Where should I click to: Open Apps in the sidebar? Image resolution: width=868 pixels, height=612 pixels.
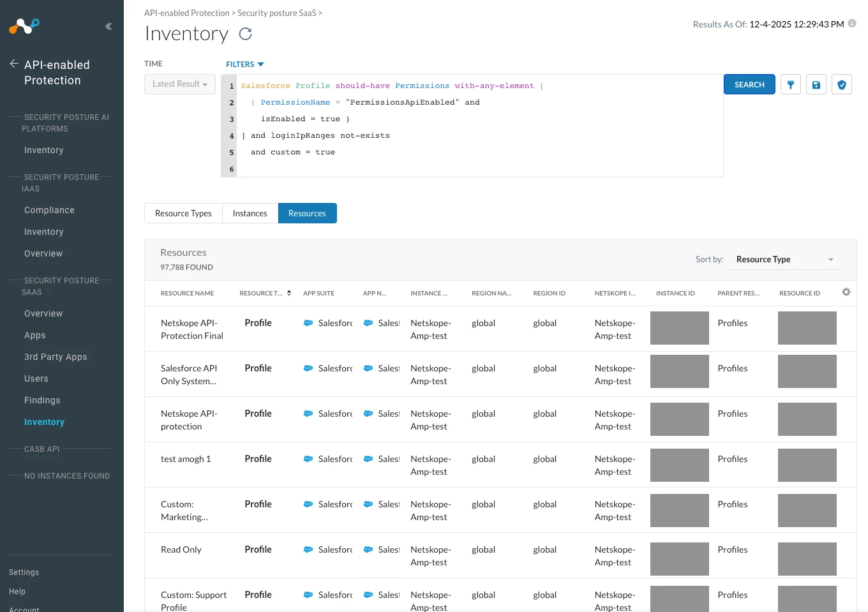point(35,335)
